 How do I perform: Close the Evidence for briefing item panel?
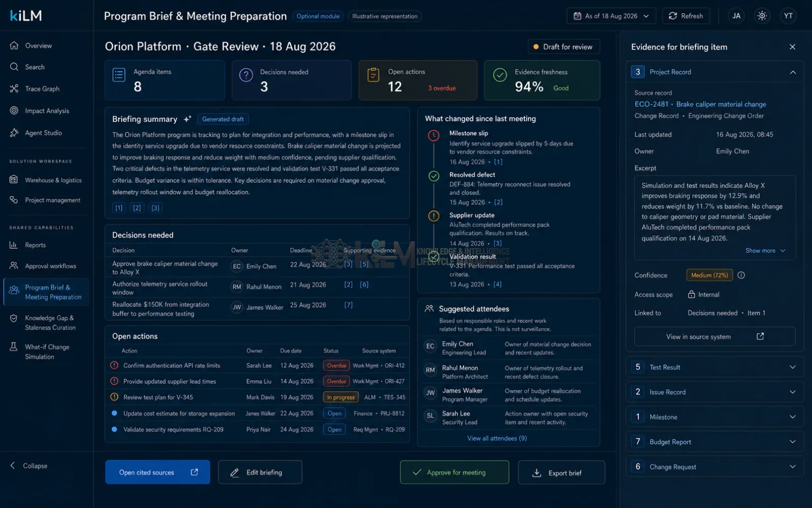coord(792,47)
